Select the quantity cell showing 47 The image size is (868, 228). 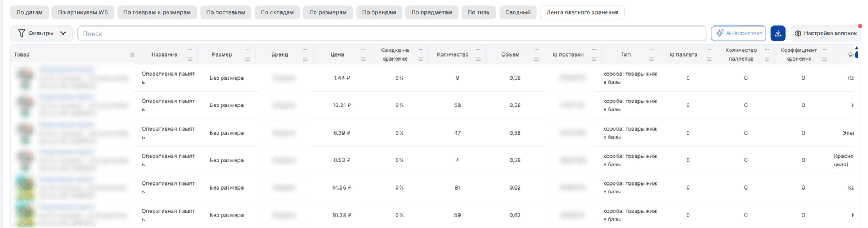tap(457, 133)
